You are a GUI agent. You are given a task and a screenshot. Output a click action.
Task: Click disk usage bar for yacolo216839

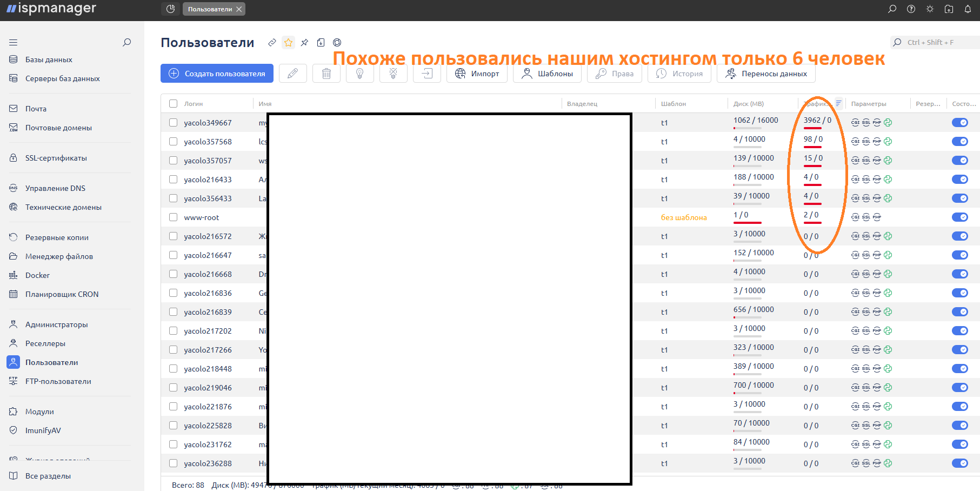pyautogui.click(x=749, y=317)
